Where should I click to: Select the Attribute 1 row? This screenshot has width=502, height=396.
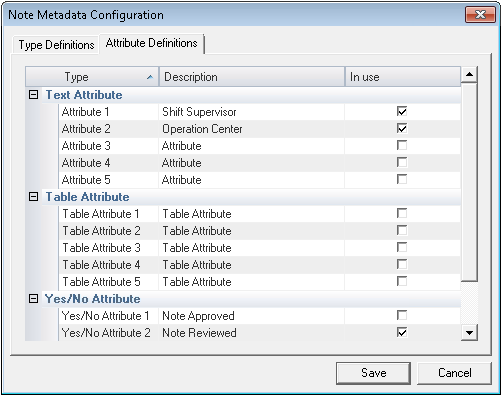[260, 112]
